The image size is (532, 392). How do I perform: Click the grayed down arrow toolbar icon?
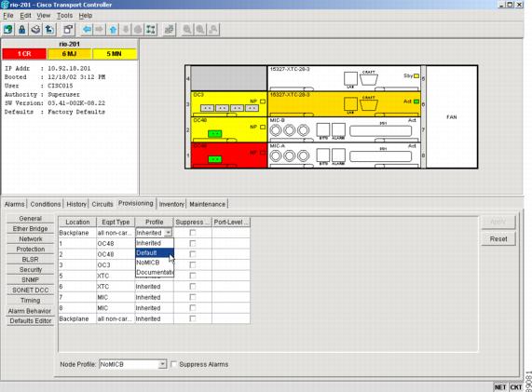pyautogui.click(x=126, y=30)
